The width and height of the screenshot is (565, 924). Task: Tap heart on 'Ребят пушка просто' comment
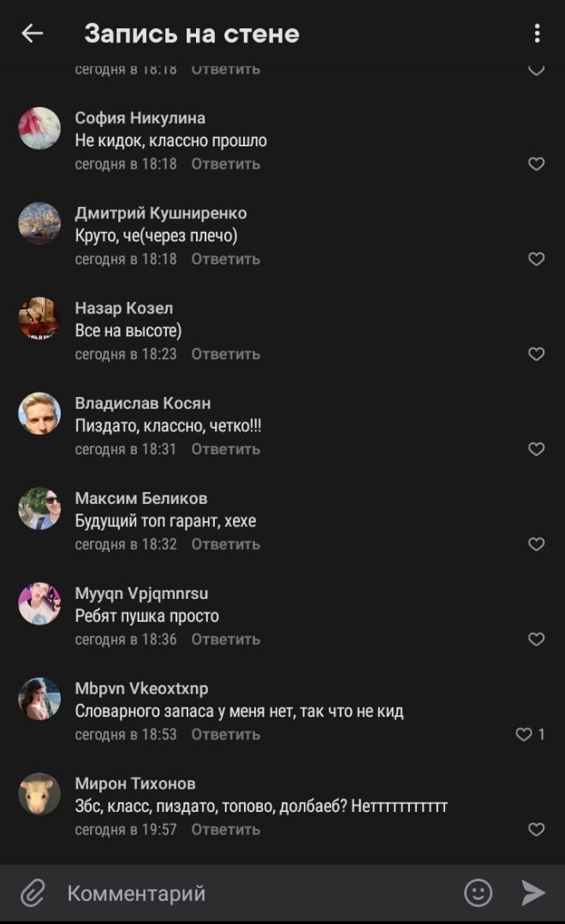[536, 639]
